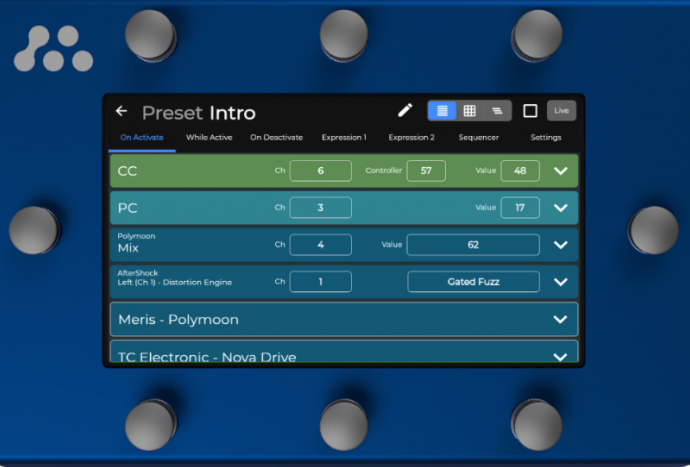Image resolution: width=690 pixels, height=467 pixels.
Task: Edit PC Value field showing 17
Action: [520, 208]
